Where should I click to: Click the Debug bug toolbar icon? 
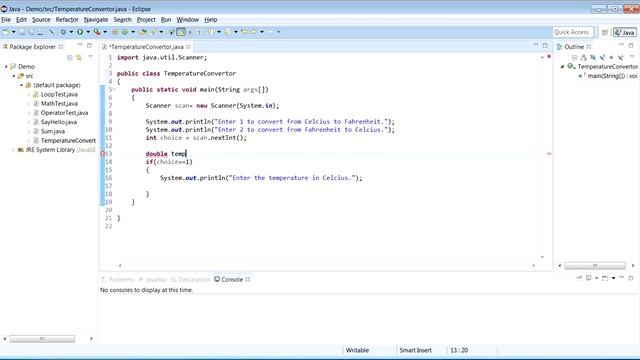pos(63,32)
